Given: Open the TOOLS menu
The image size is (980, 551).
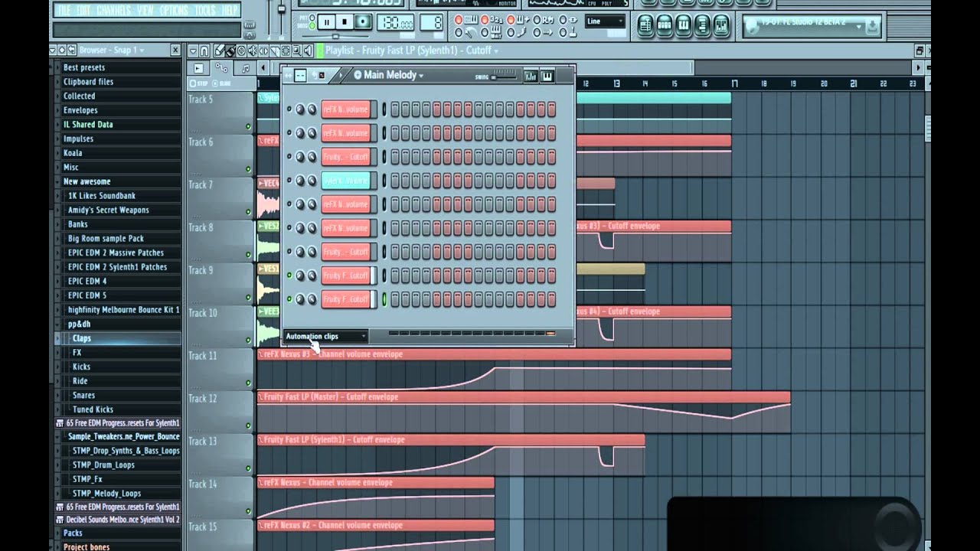Looking at the screenshot, I should click(x=206, y=10).
